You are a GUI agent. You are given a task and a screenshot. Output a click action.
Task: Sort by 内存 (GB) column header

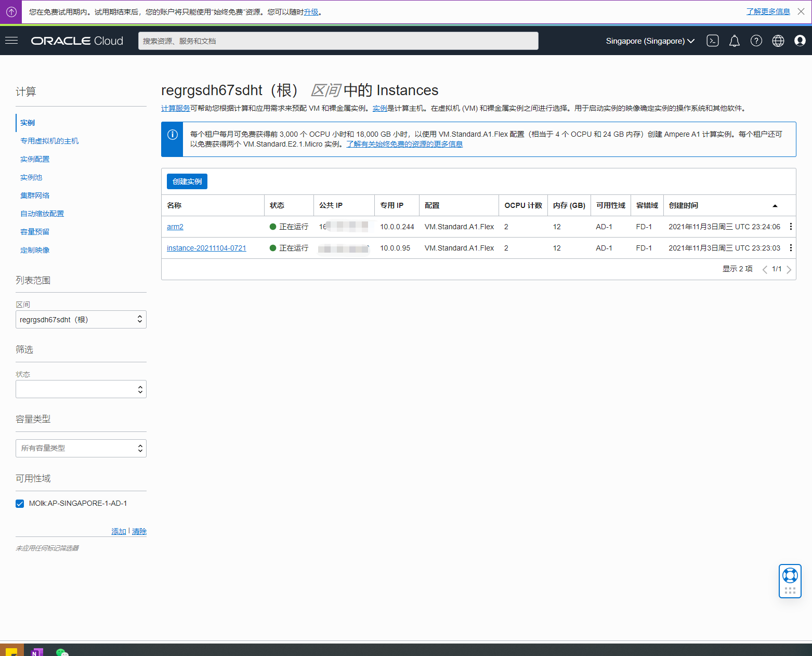pos(569,205)
